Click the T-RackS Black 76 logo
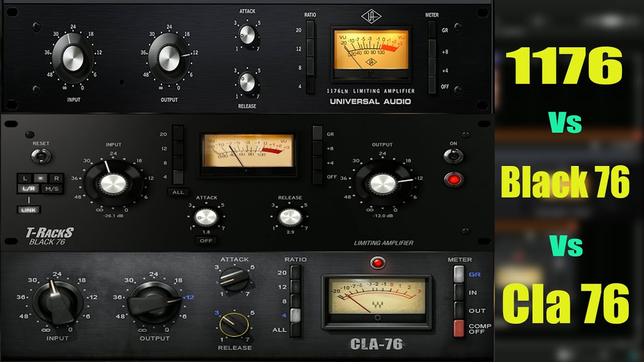The width and height of the screenshot is (644, 362). coord(50,235)
